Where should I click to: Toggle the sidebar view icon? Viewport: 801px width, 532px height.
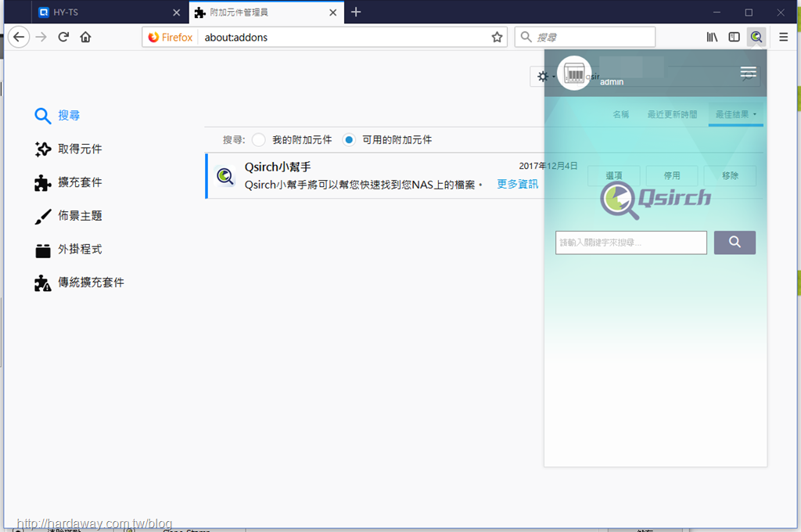(734, 37)
